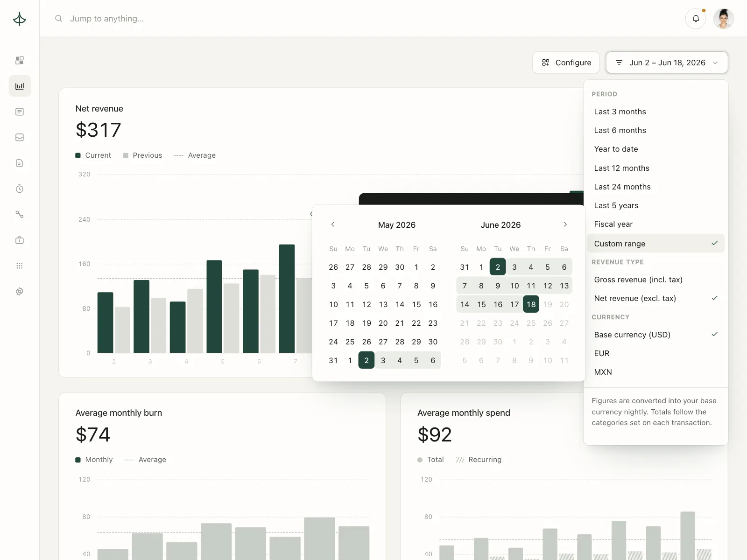Pick Last 24 months period

[x=656, y=187]
